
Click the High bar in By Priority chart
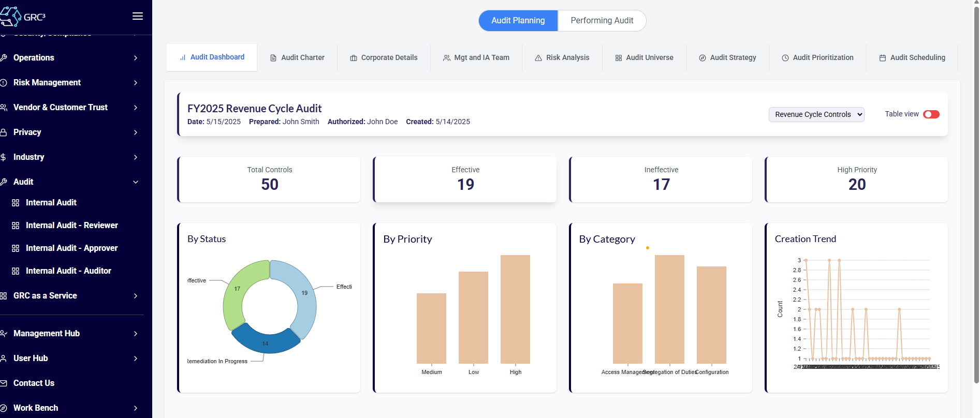click(x=515, y=309)
